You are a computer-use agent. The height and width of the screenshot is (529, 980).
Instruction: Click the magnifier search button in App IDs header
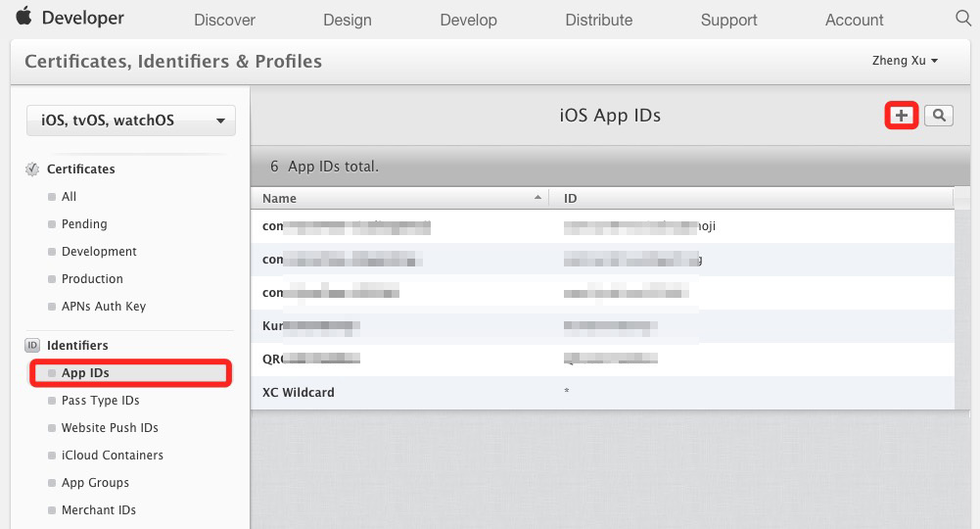point(938,116)
